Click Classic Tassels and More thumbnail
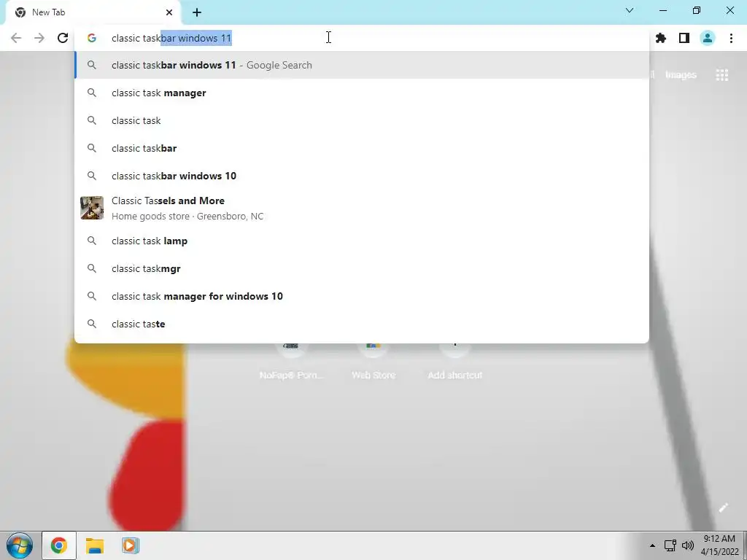Viewport: 747px width, 560px height. pos(92,208)
